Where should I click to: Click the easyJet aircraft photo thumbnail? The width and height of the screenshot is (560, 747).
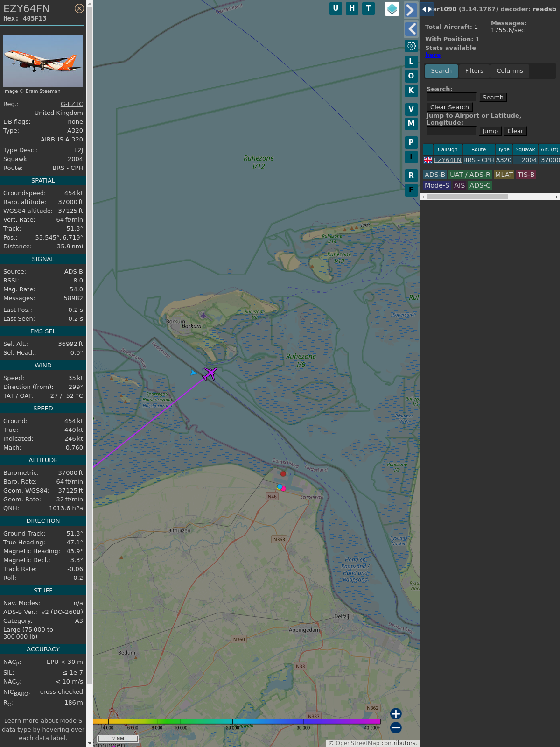[x=43, y=61]
